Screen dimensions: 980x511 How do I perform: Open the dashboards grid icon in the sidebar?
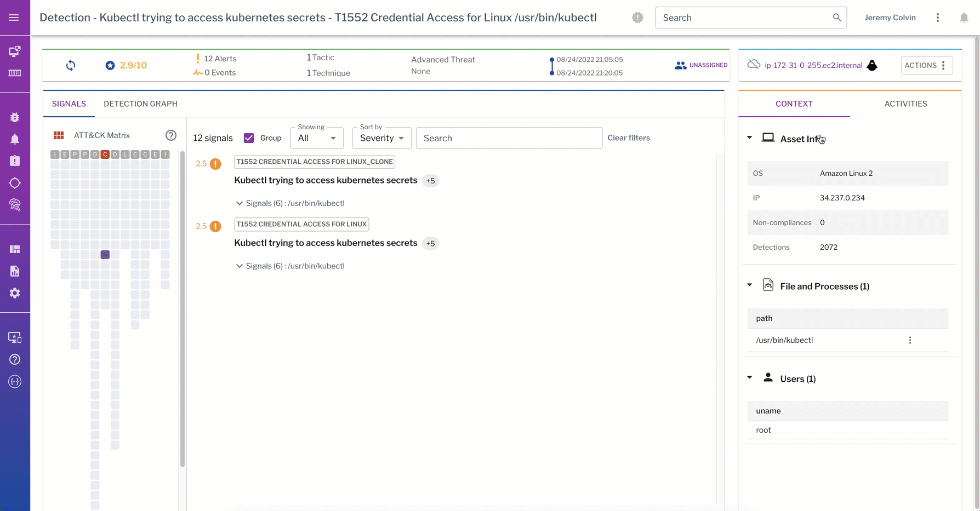(x=15, y=249)
